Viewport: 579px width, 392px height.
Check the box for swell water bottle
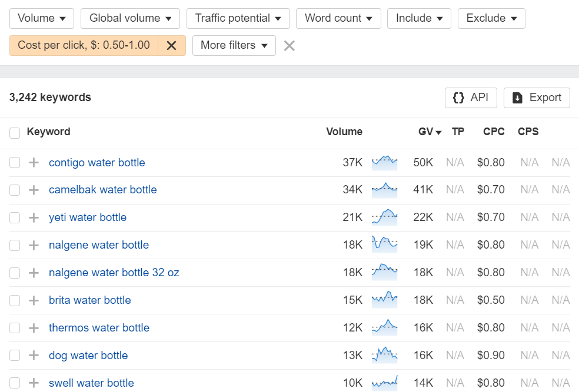[15, 383]
